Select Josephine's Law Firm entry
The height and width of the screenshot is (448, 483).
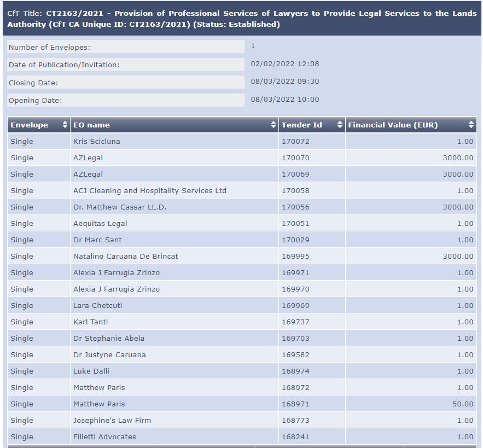coord(112,420)
